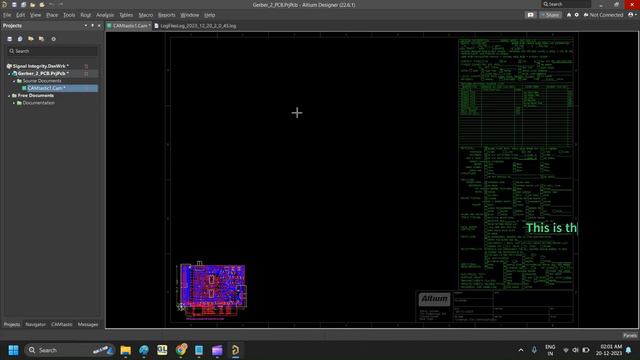
Task: Click the Save All icon in title bar
Action: point(23,4)
